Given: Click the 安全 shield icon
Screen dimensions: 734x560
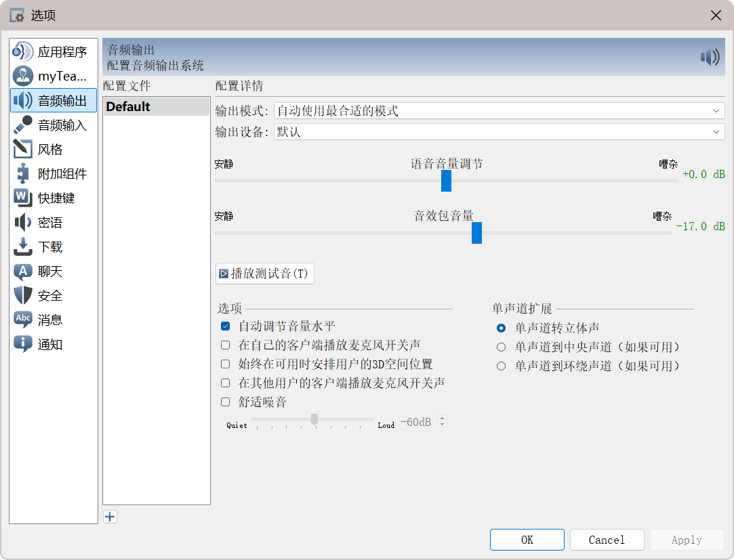Looking at the screenshot, I should pos(23,296).
